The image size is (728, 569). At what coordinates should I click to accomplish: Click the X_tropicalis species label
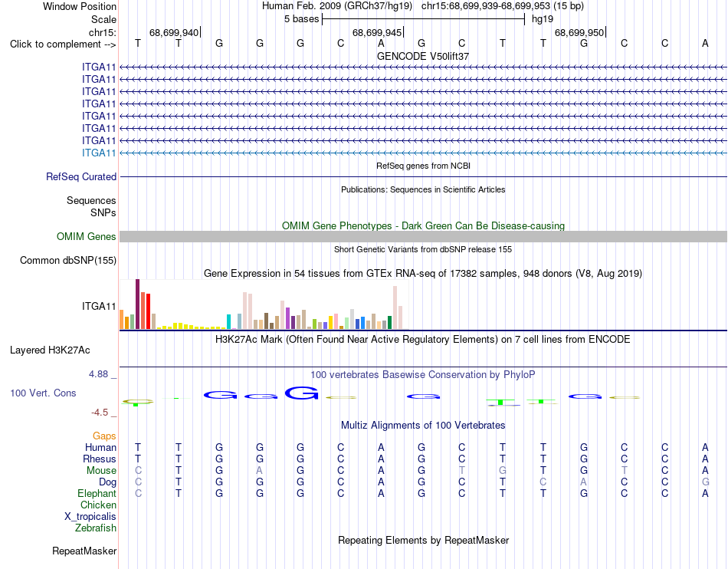coord(90,517)
